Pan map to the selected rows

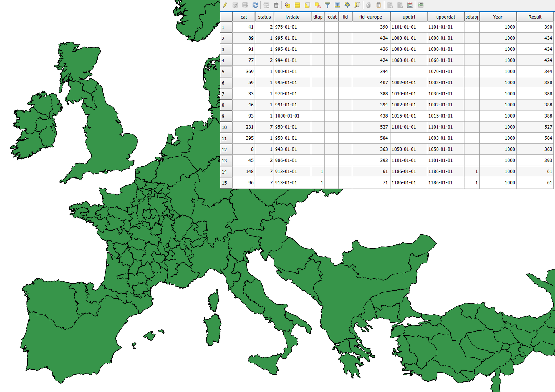(347, 5)
